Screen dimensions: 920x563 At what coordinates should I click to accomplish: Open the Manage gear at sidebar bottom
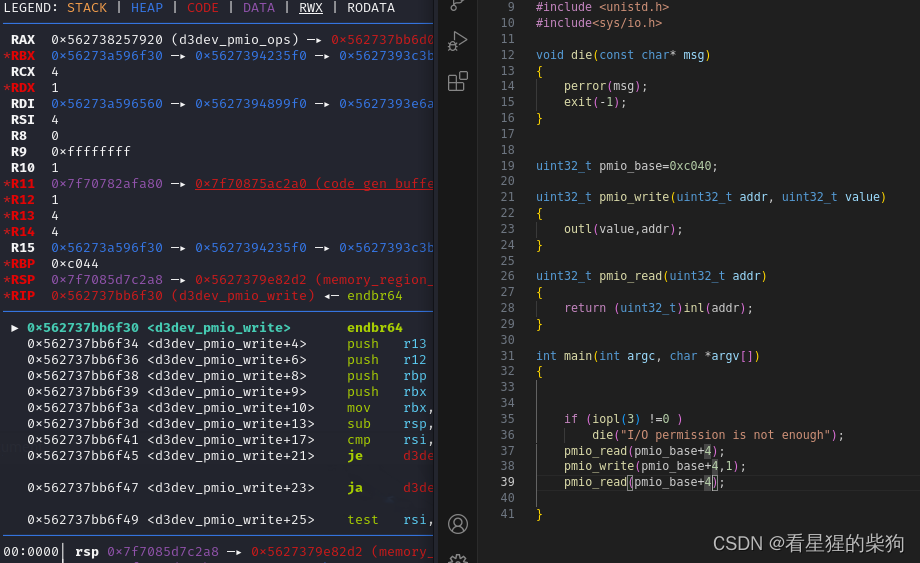[458, 558]
